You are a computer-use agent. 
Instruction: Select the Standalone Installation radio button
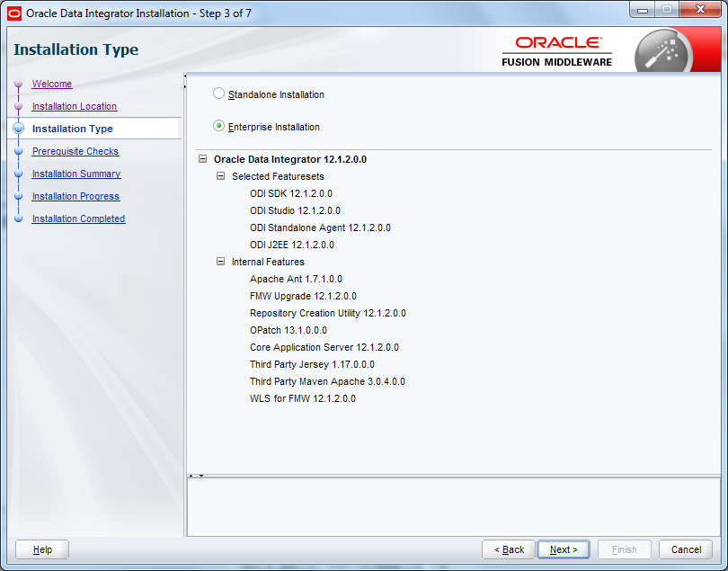218,94
